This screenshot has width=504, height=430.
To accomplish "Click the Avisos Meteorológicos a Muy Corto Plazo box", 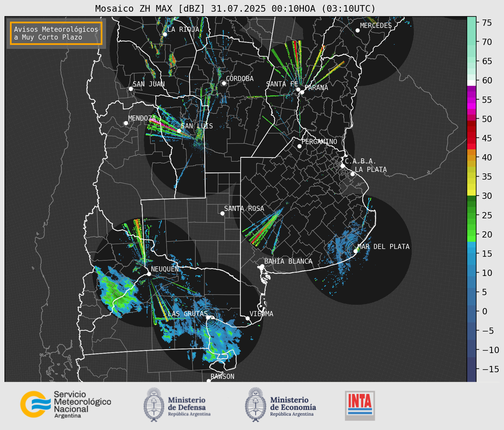I will coord(56,33).
